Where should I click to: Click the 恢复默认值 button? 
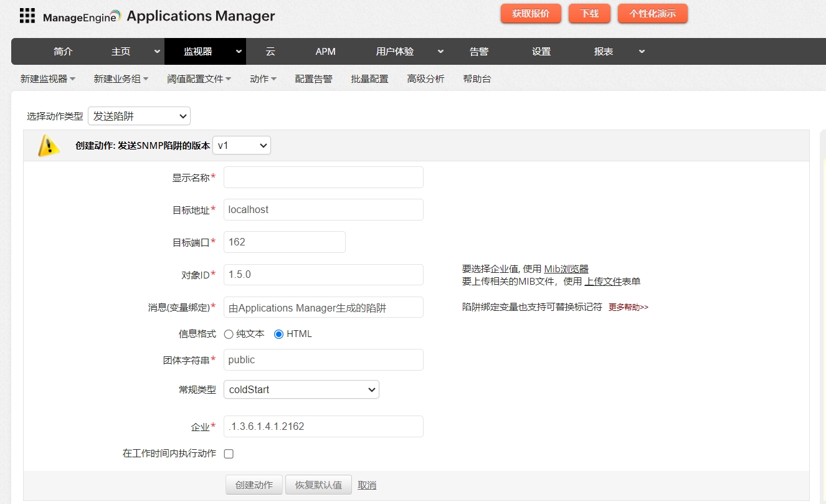click(x=318, y=485)
